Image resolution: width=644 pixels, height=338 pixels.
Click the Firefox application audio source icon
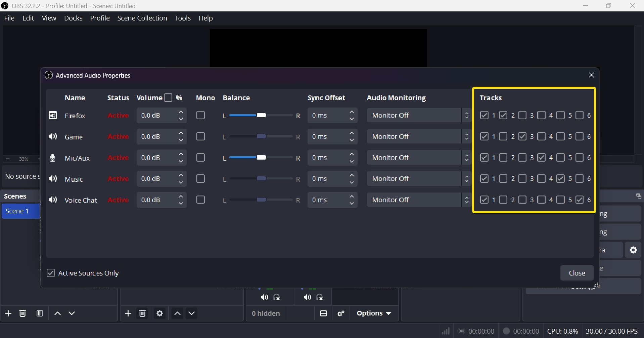coord(53,116)
